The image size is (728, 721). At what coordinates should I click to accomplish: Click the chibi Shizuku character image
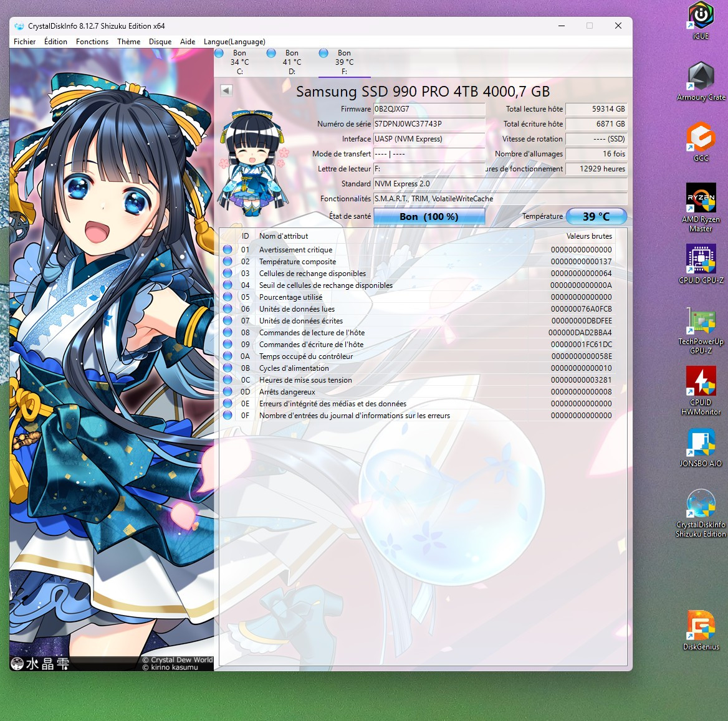[254, 163]
